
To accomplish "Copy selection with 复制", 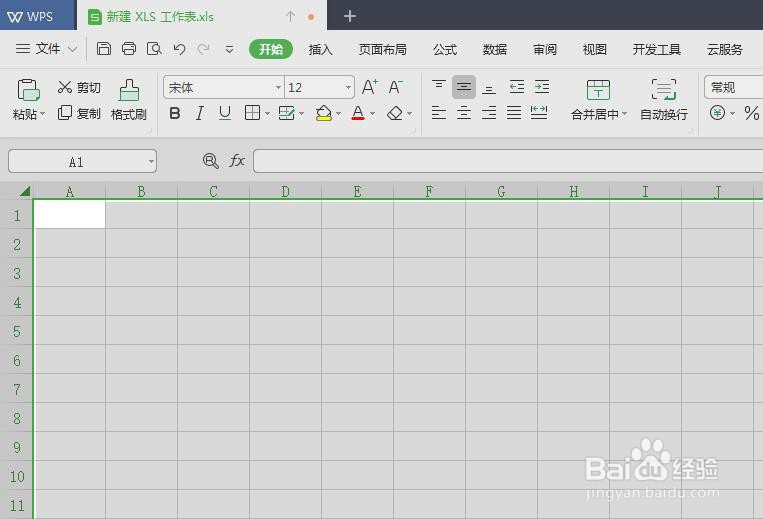I will 79,113.
